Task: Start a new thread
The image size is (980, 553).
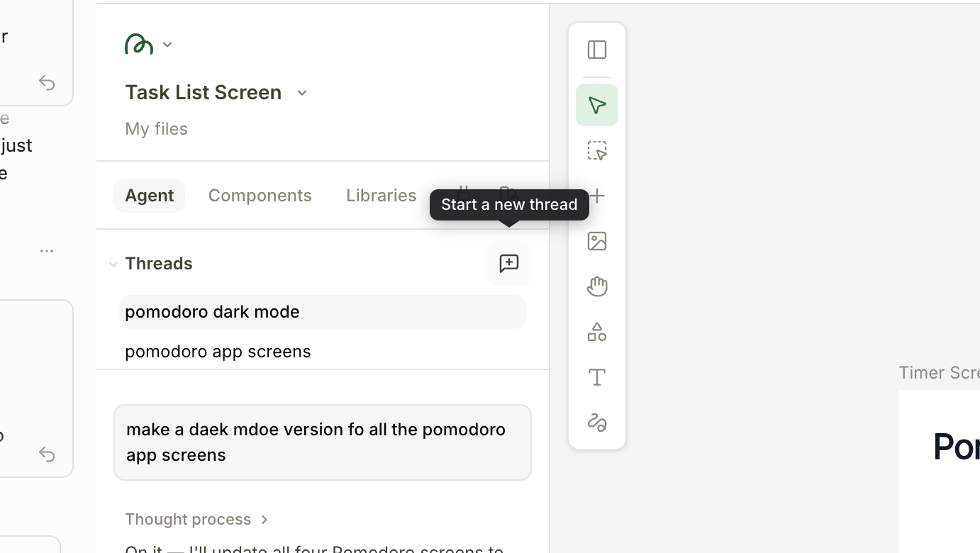Action: pos(509,264)
